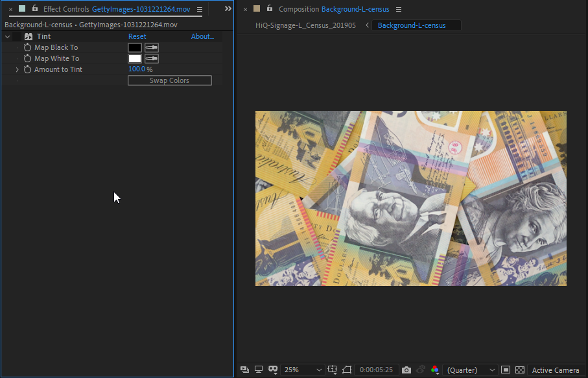Expand the Amount to Tint property
Viewport: 588px width, 378px height.
[18, 69]
